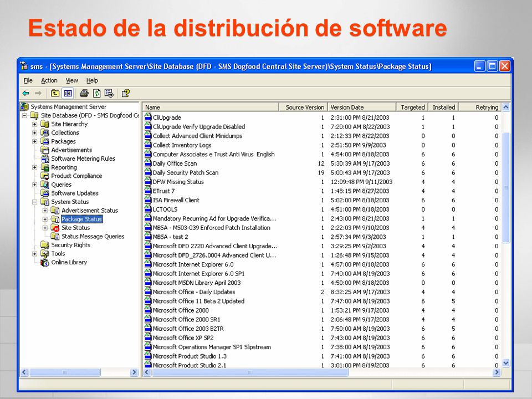Sort by the Retrying column header
This screenshot has width=532, height=399.
[480, 107]
